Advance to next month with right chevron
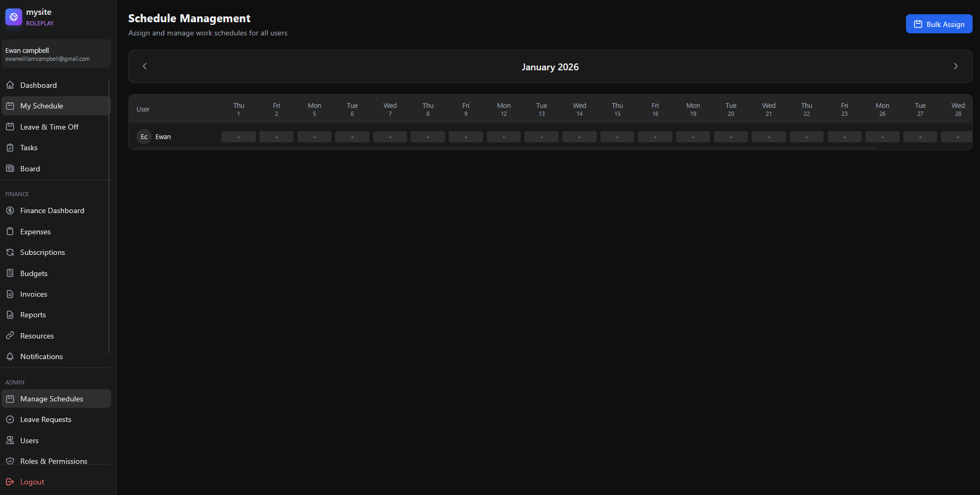The height and width of the screenshot is (495, 980). click(955, 66)
